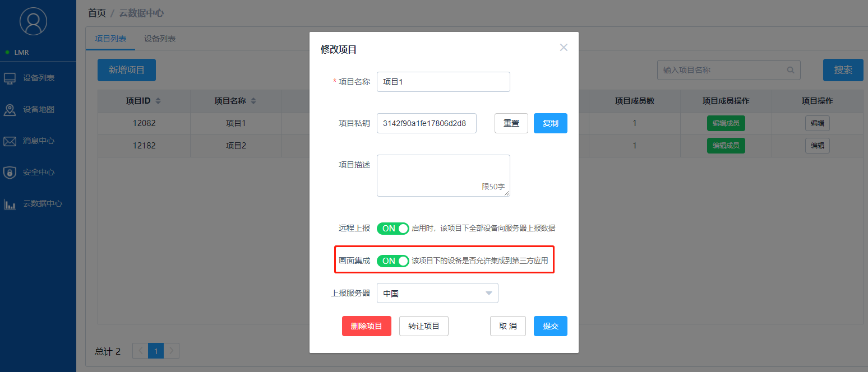Sort by 项目ID column arrows
The height and width of the screenshot is (372, 868).
158,101
